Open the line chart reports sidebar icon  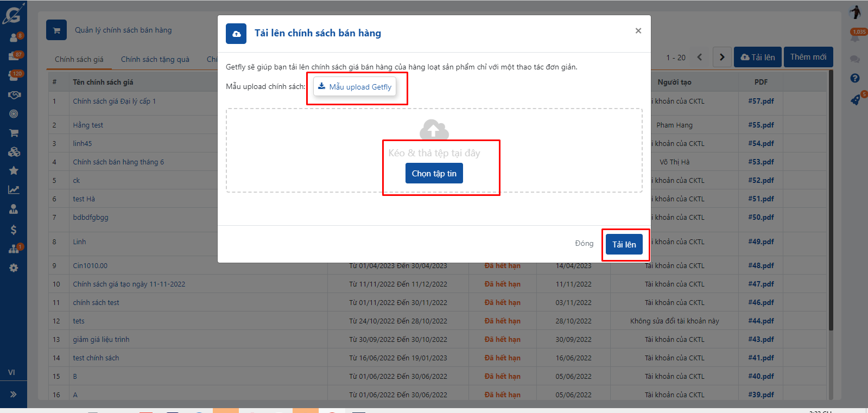(14, 190)
